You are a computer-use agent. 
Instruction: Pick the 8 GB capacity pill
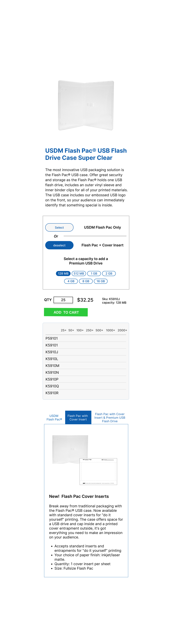pos(86,281)
